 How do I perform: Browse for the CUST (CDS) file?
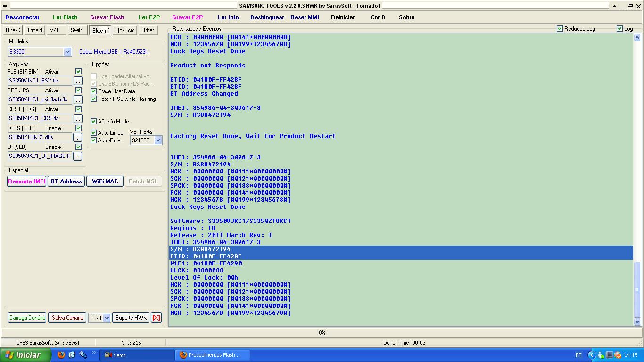[78, 118]
